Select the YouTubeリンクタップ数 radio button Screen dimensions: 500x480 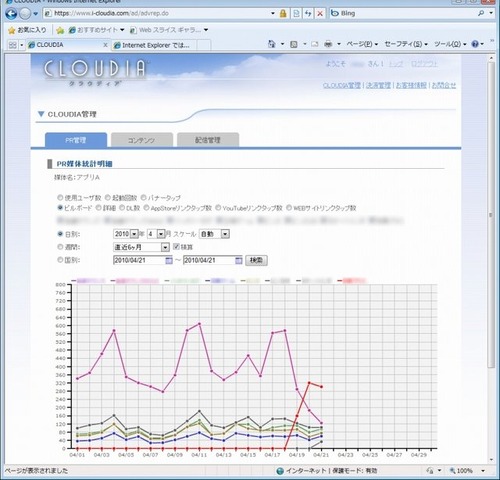tap(218, 208)
